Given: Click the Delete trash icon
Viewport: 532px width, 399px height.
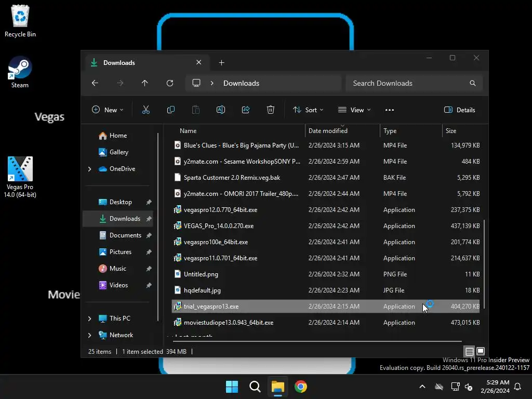Looking at the screenshot, I should point(270,110).
